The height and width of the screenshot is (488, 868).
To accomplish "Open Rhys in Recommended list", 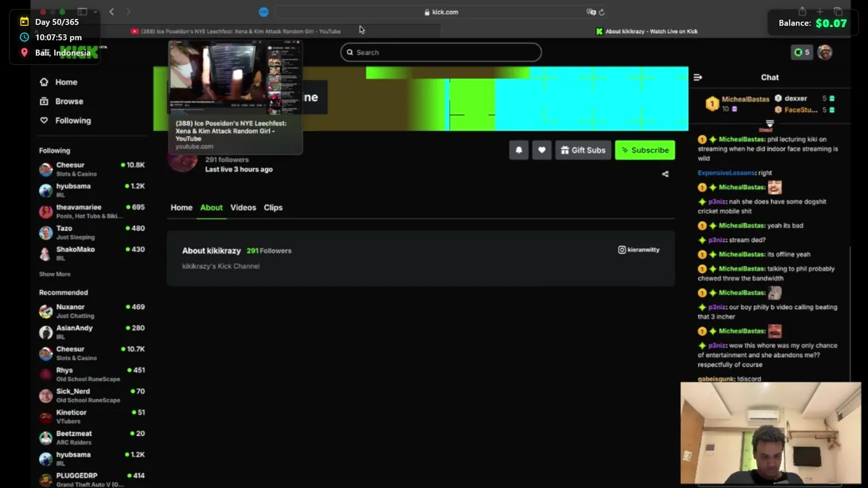I will [x=92, y=374].
